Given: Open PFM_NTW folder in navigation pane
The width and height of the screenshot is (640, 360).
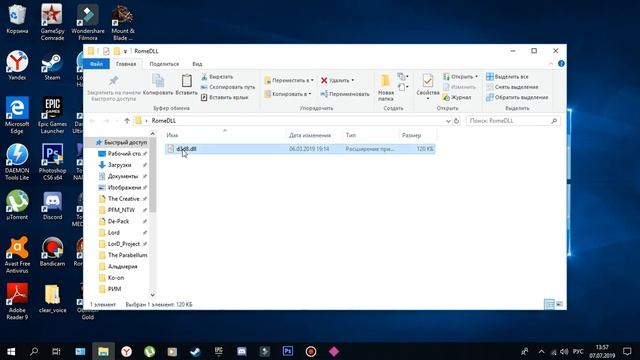Looking at the screenshot, I should click(121, 210).
